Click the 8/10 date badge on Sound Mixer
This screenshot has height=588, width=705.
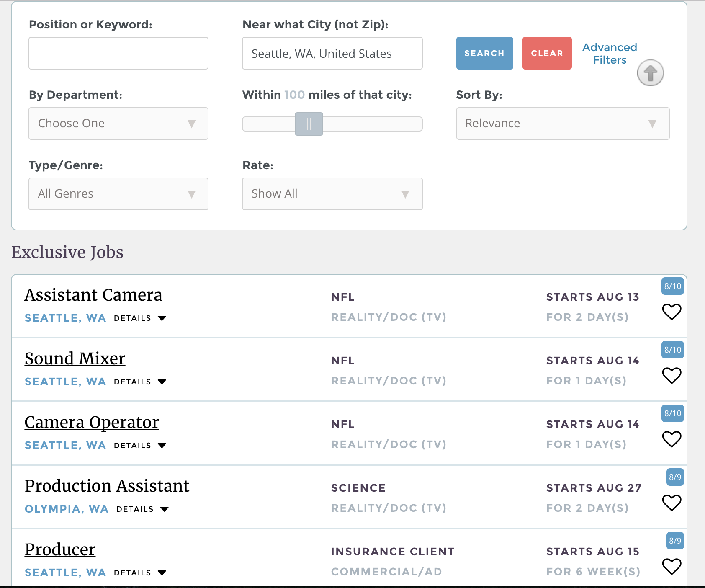(x=673, y=350)
